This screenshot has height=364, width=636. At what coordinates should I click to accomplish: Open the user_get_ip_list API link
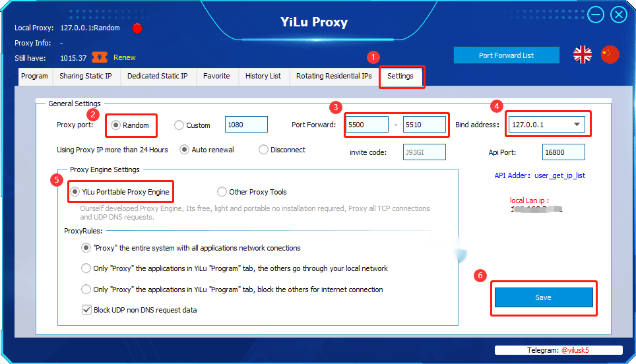click(x=559, y=175)
